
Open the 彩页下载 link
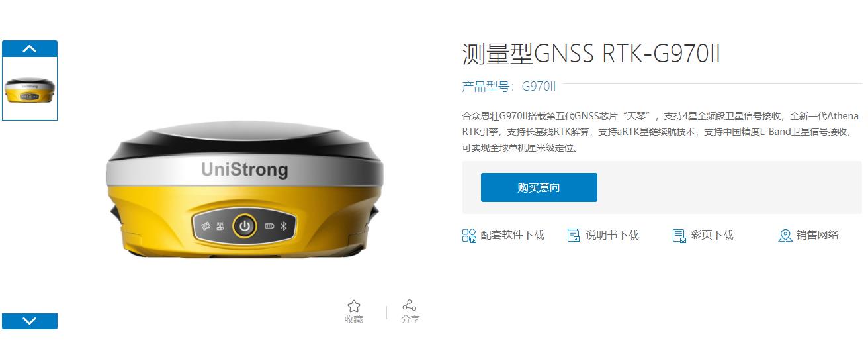click(712, 235)
